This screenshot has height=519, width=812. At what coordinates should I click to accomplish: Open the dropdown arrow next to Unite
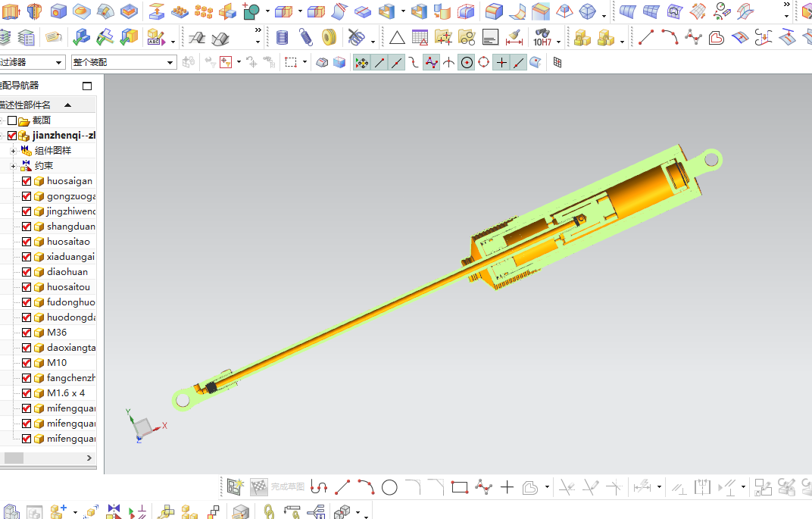click(x=267, y=11)
